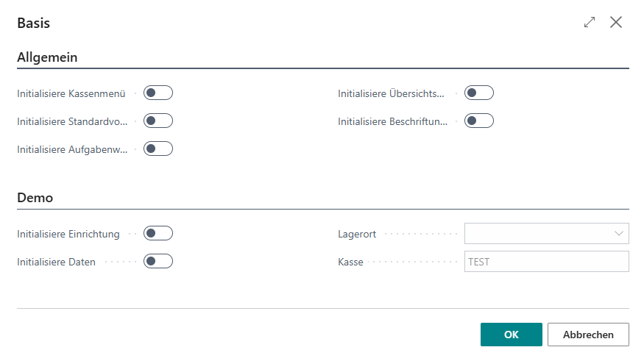Close the Basis dialog with X icon
The height and width of the screenshot is (361, 644).
point(616,23)
